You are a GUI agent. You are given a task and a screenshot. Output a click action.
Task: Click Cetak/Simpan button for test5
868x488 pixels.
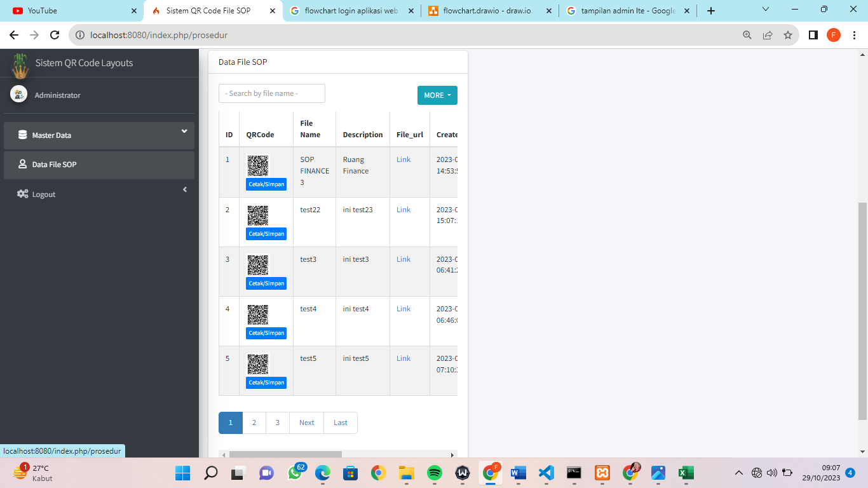tap(266, 383)
